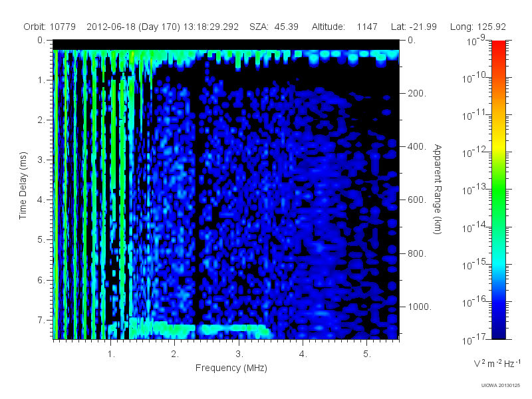Click the Altitude: 1147 value

coord(344,27)
